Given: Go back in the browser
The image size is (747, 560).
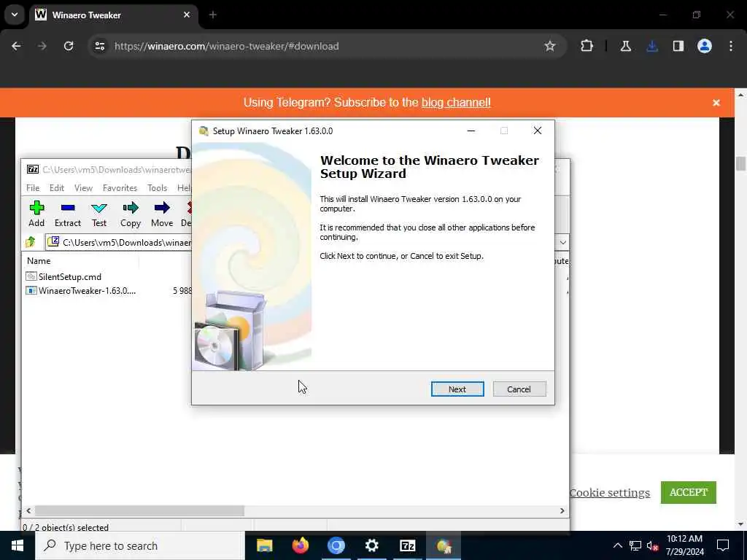Looking at the screenshot, I should [16, 46].
